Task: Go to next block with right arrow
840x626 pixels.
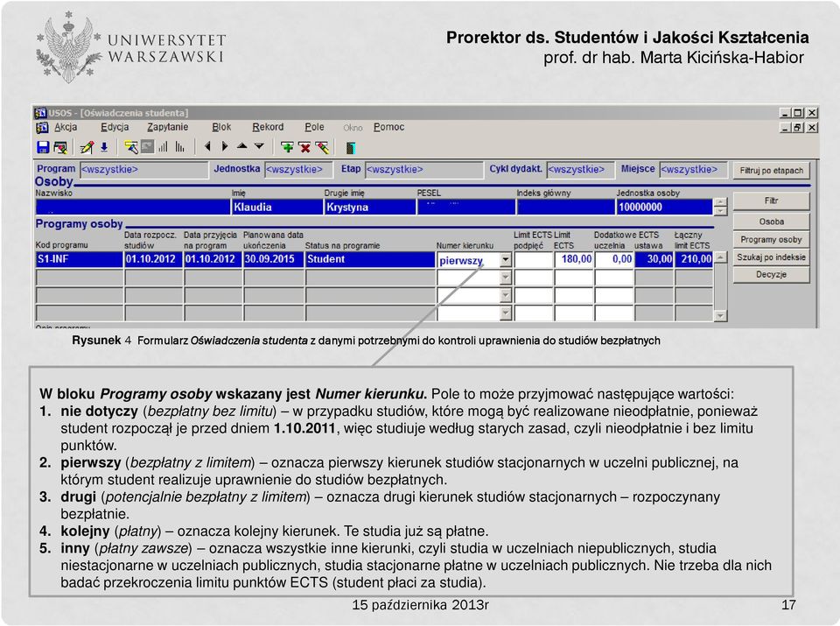Action: 225,146
